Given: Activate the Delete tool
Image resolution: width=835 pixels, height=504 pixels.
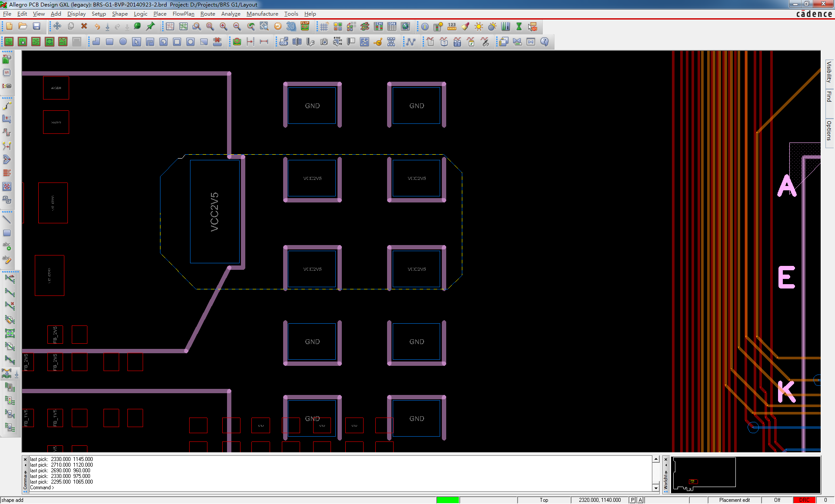Looking at the screenshot, I should (84, 27).
